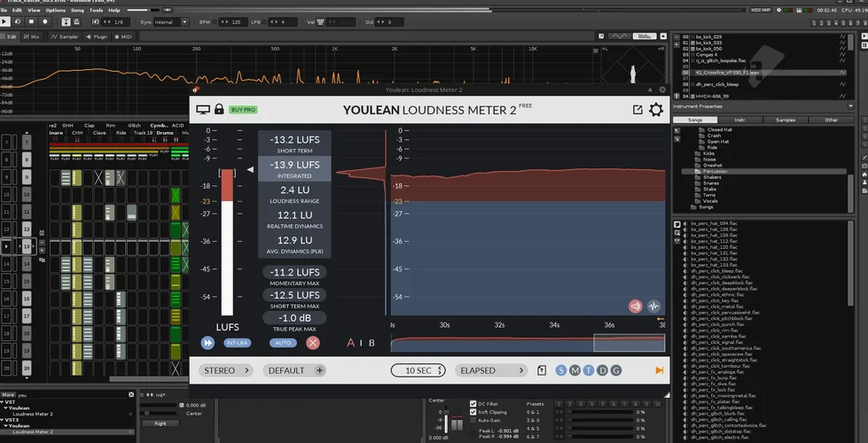This screenshot has height=443, width=868.
Task: Open the Tools menu
Action: 96,10
